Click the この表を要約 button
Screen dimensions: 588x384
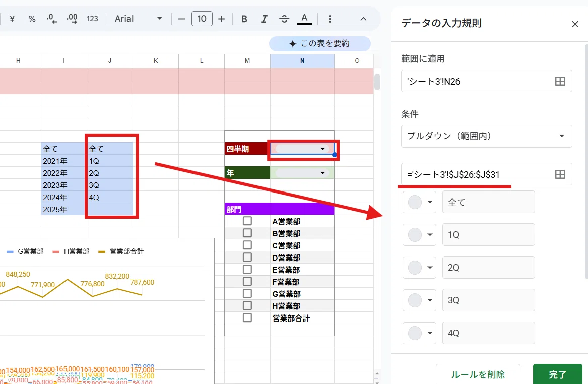pyautogui.click(x=320, y=44)
